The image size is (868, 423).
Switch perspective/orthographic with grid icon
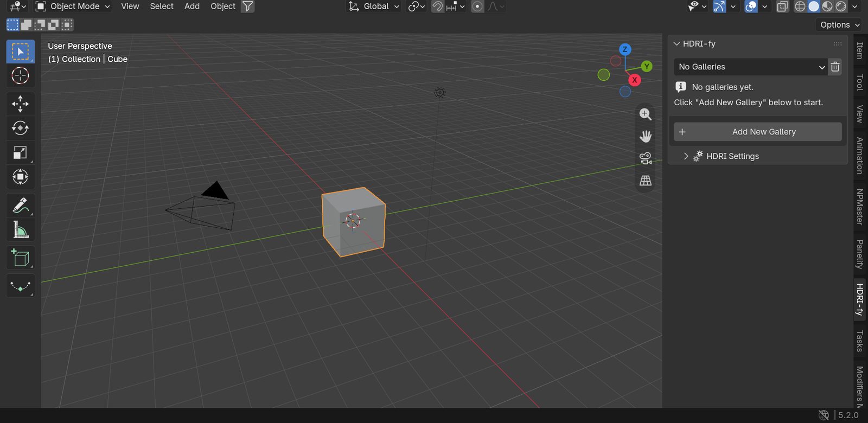coord(646,181)
